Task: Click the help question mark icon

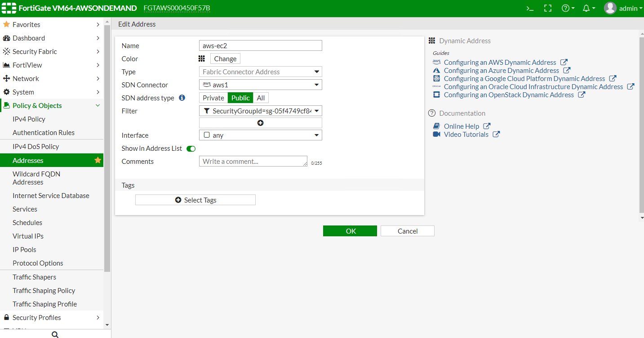Action: [x=566, y=8]
